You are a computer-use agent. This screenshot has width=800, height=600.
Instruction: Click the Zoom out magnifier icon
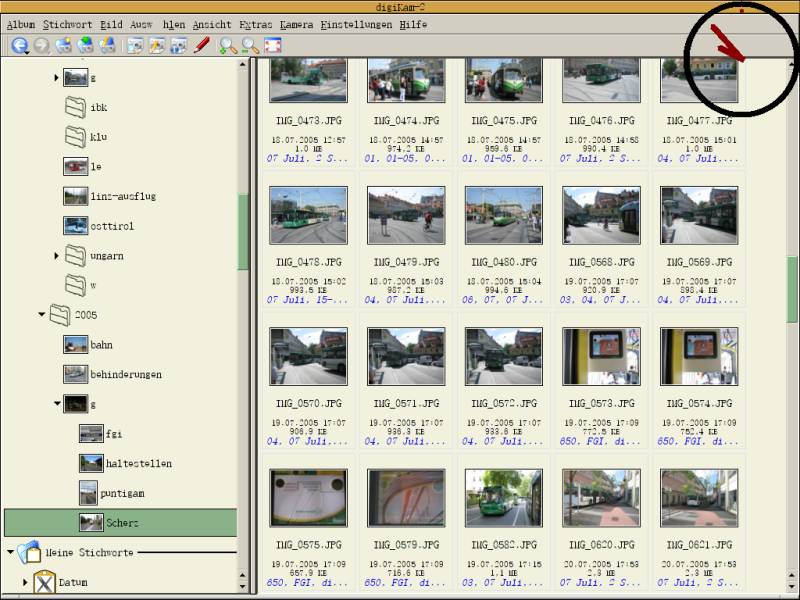tap(250, 45)
